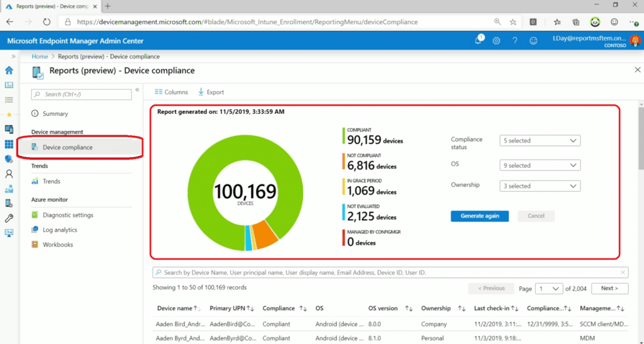
Task: Click the Home icon in left rail
Action: point(9,70)
